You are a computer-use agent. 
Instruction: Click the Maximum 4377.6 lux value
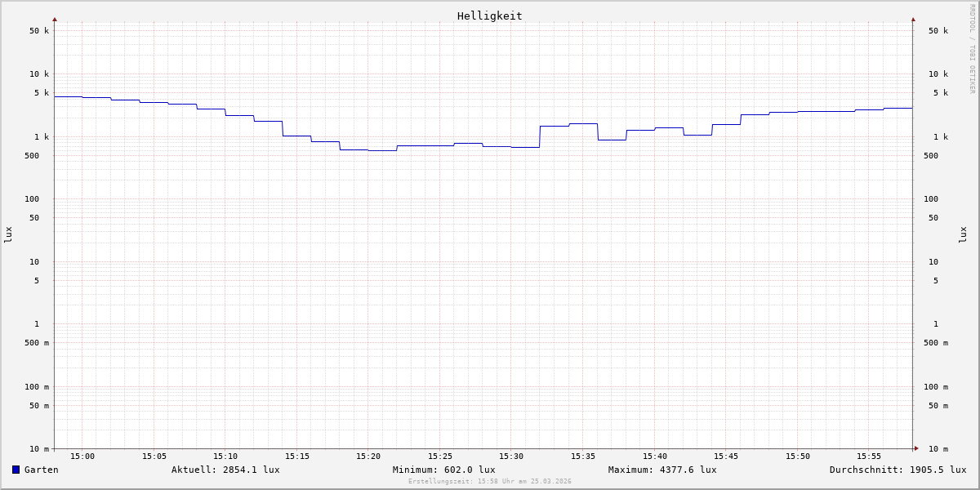tap(662, 470)
